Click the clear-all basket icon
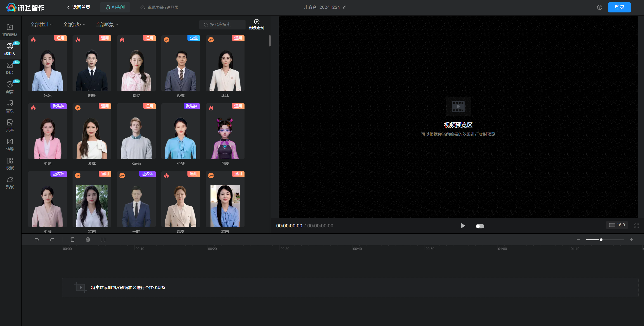Image resolution: width=644 pixels, height=326 pixels. point(88,239)
